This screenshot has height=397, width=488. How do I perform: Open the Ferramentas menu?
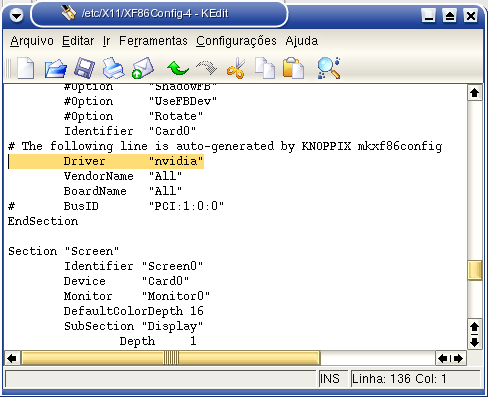153,41
